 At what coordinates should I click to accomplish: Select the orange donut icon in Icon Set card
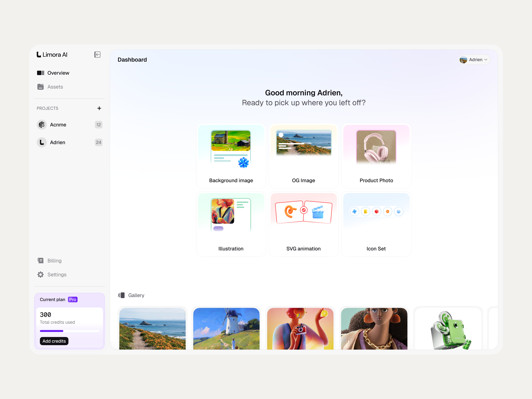pos(387,212)
